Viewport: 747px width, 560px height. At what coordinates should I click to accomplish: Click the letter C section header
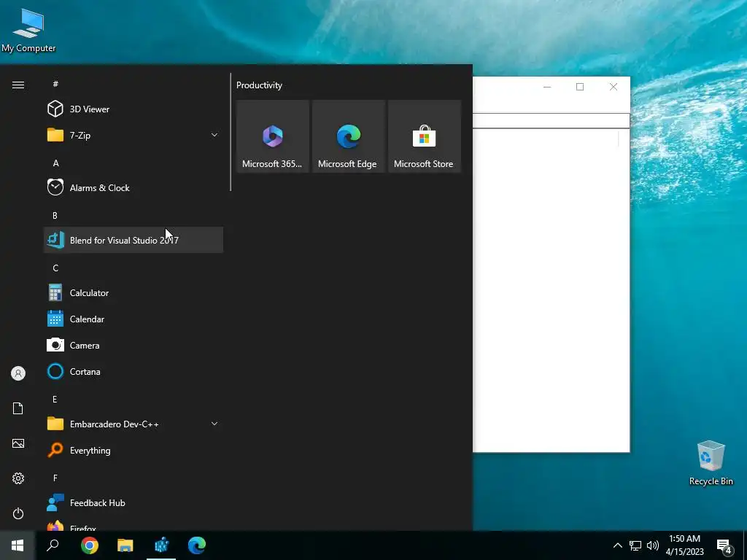pyautogui.click(x=55, y=268)
